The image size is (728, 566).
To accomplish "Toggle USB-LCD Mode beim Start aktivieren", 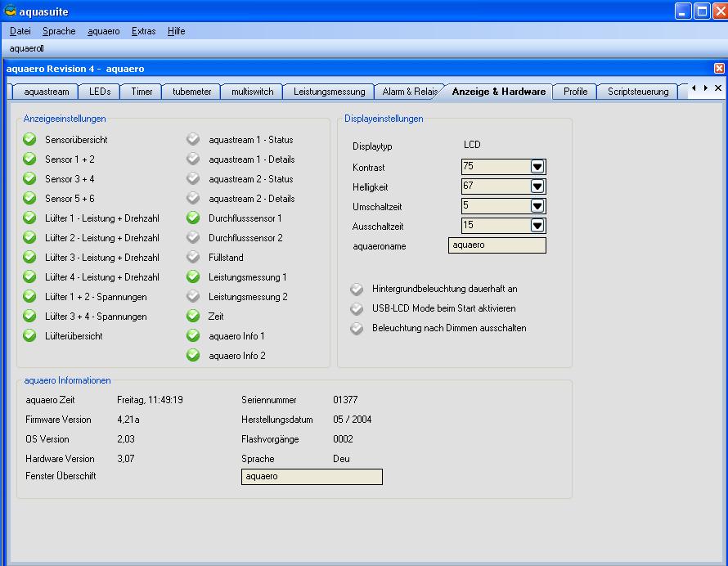I will 357,308.
